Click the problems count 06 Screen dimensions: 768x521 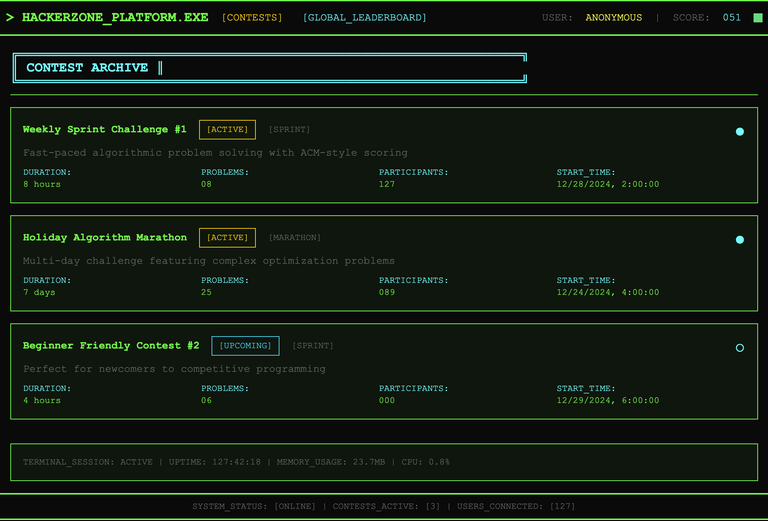pyautogui.click(x=206, y=401)
